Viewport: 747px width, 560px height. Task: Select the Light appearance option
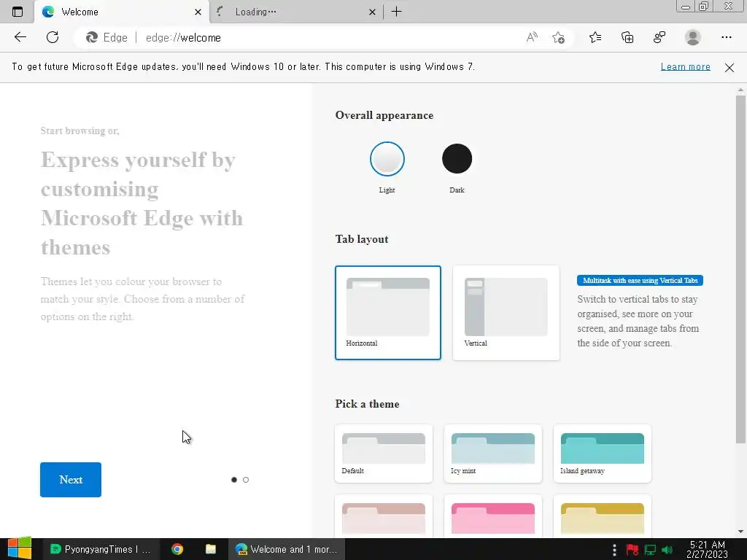387,158
